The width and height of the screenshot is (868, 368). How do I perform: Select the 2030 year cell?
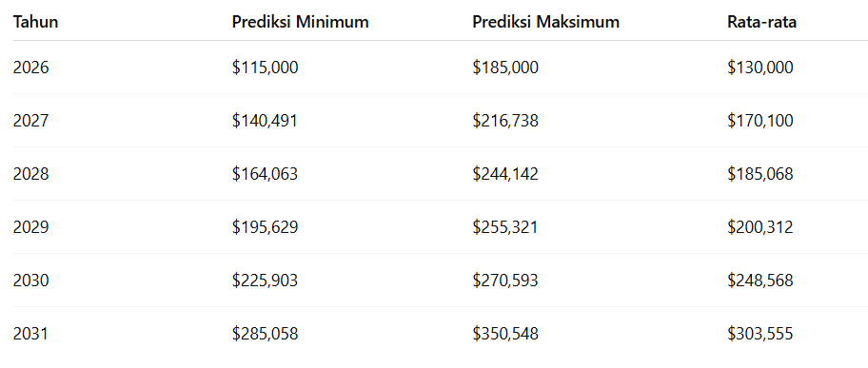31,281
